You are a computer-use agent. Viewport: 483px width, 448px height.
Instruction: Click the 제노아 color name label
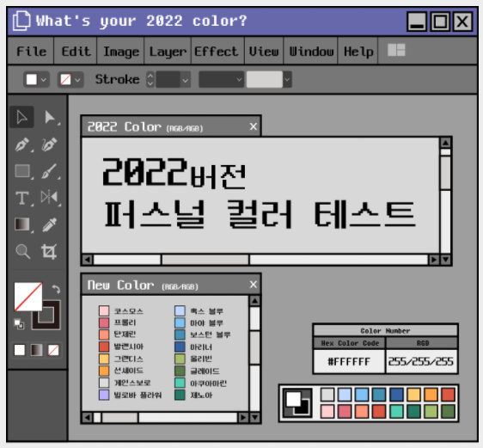pyautogui.click(x=201, y=395)
